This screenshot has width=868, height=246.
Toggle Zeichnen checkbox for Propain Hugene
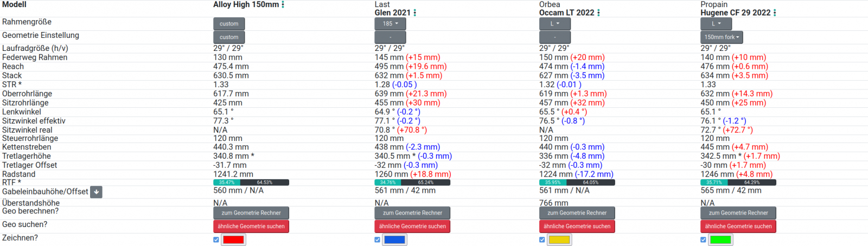coord(704,239)
